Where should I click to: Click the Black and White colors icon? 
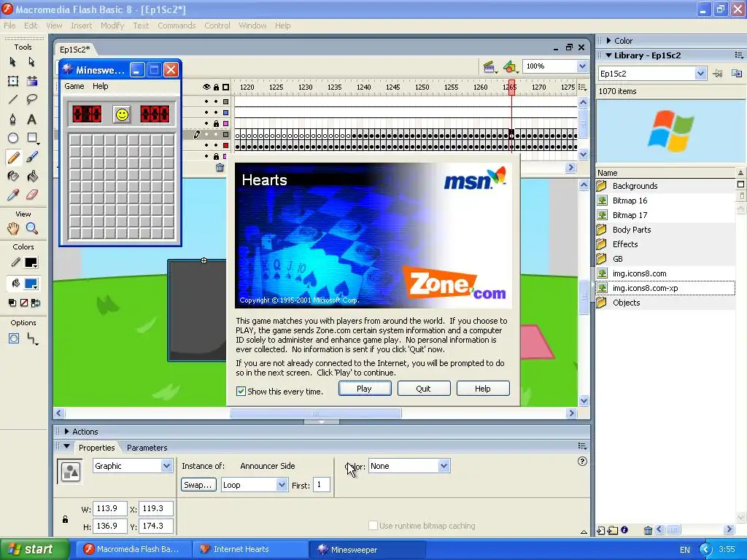12,303
